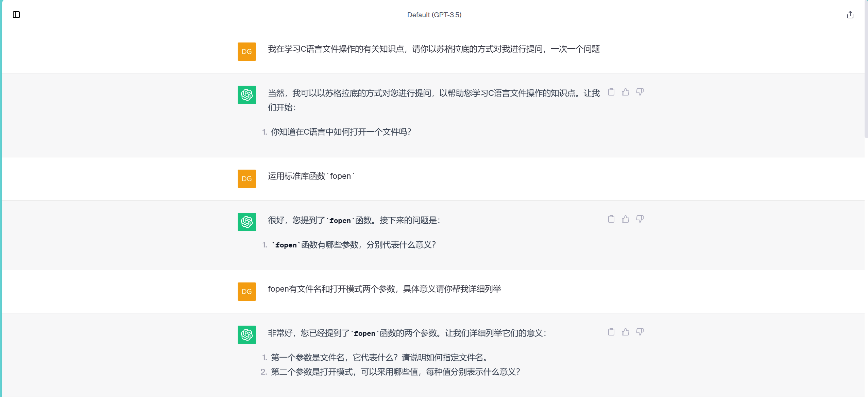Screen dimensions: 868x397
Task: Thumbs down the third assistant reply
Action: click(x=640, y=332)
